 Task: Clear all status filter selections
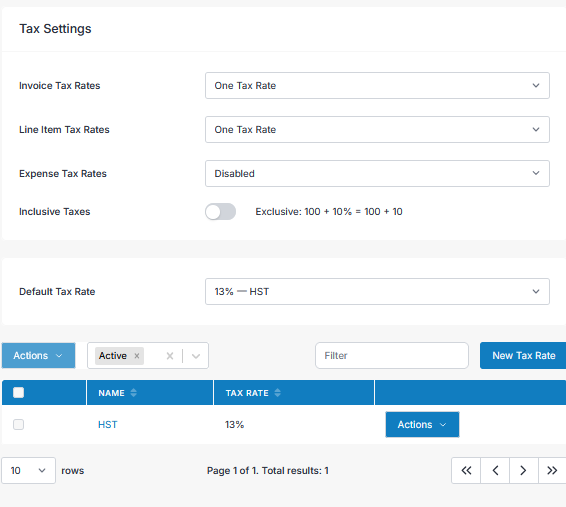click(x=170, y=356)
